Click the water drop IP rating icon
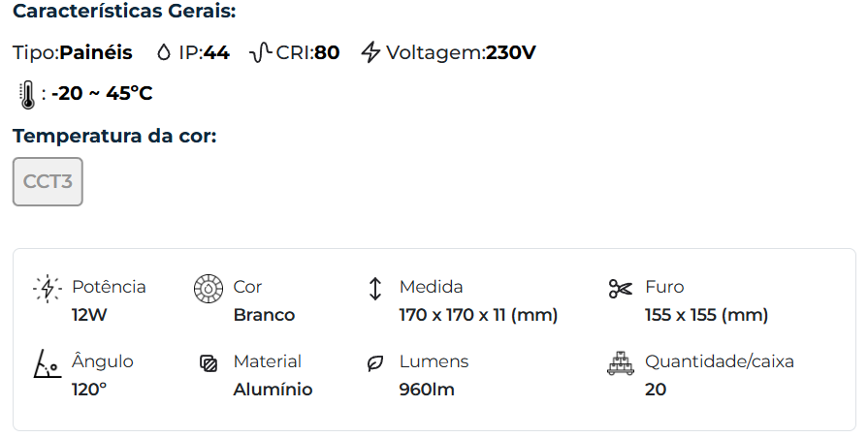The height and width of the screenshot is (438, 868). tap(163, 52)
